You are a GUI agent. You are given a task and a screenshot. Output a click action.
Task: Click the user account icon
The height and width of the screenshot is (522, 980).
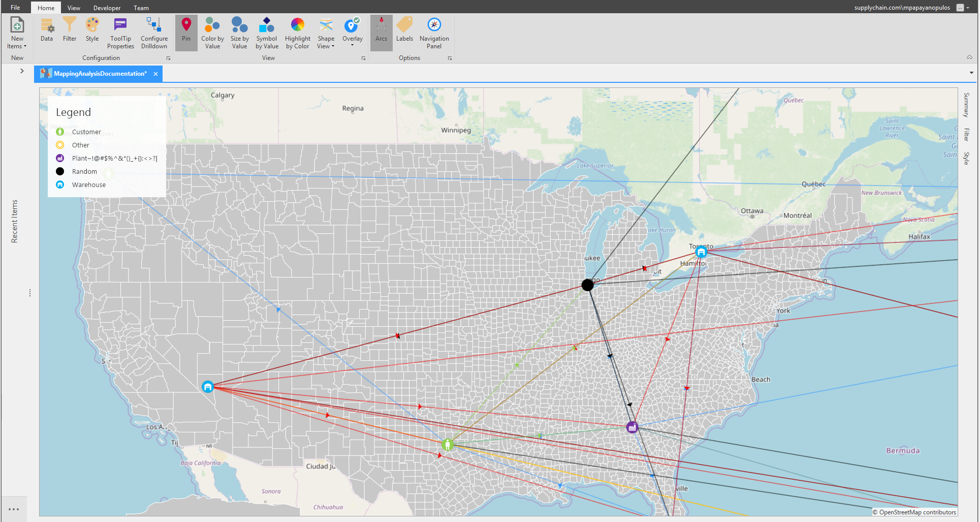click(x=960, y=8)
